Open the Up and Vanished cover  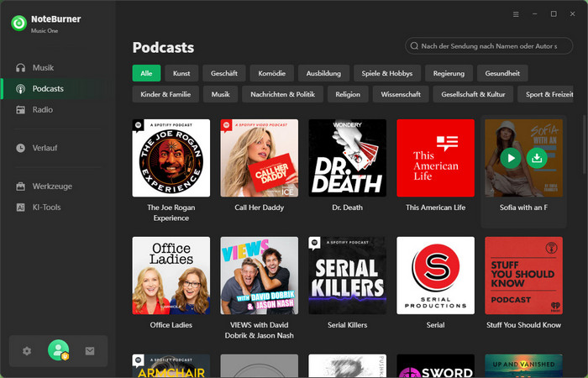click(x=523, y=366)
